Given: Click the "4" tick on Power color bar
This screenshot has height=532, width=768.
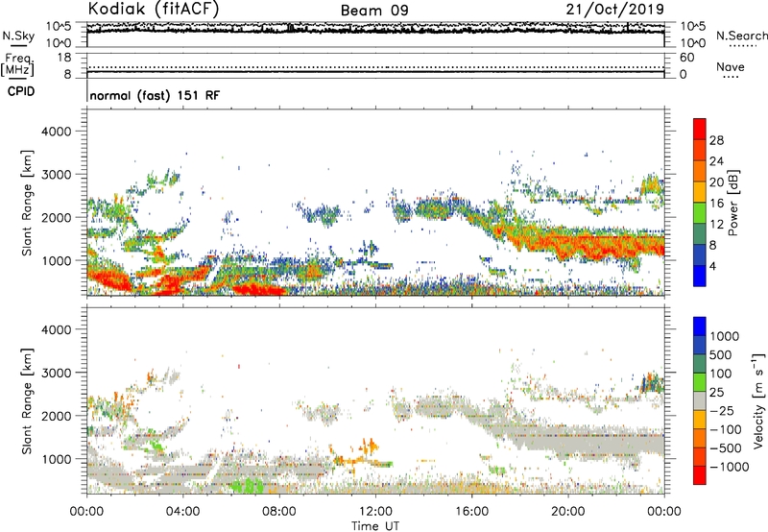Looking at the screenshot, I should pyautogui.click(x=713, y=267).
